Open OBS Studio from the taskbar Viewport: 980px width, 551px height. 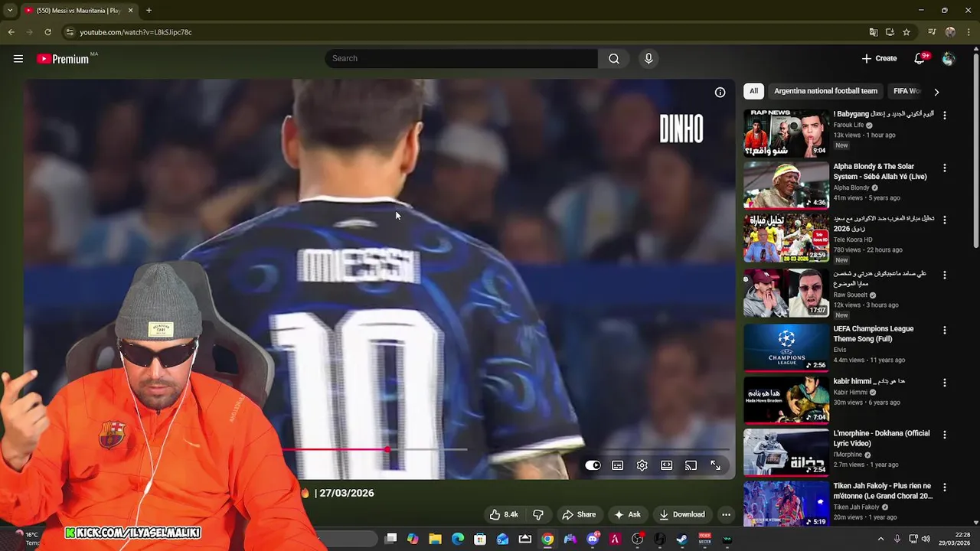coord(638,539)
